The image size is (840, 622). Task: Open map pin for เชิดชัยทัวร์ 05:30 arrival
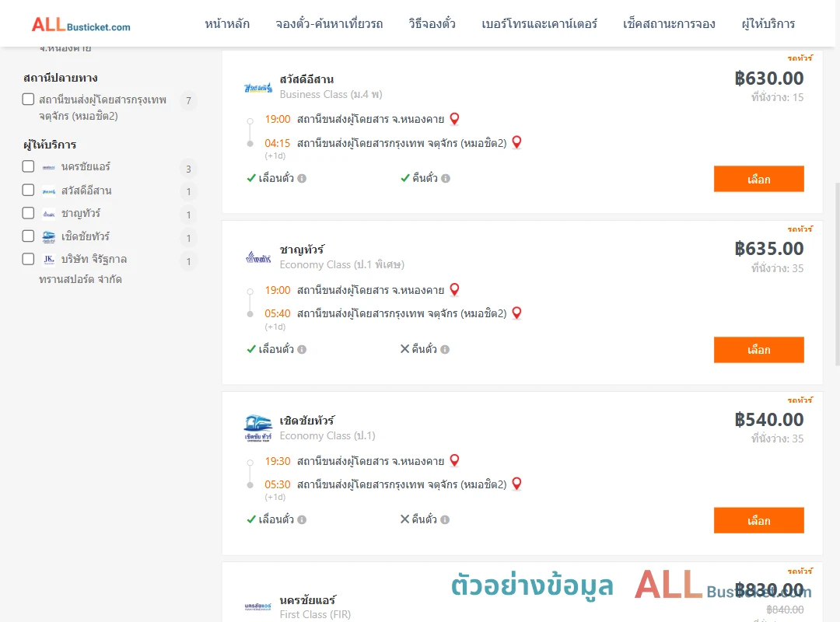517,484
